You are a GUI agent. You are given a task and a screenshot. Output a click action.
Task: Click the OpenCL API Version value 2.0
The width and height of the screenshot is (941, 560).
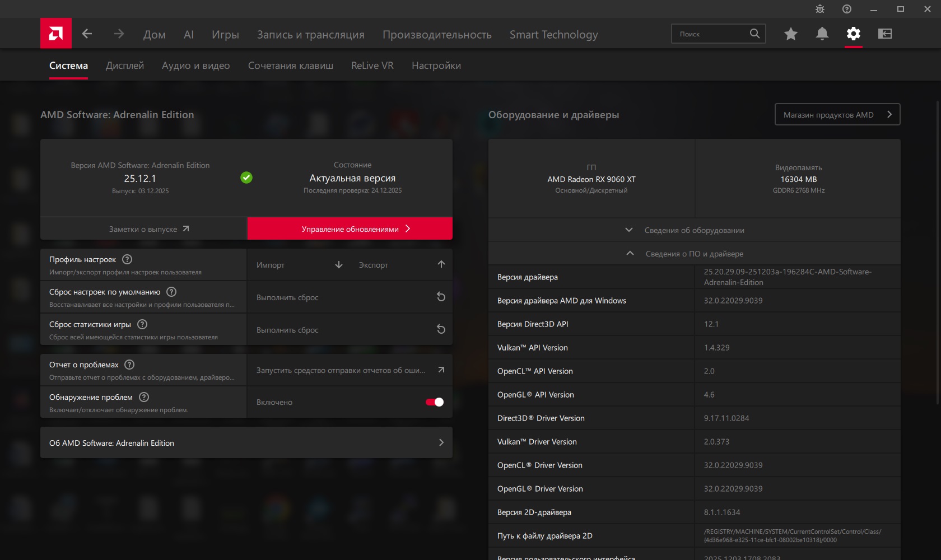709,371
